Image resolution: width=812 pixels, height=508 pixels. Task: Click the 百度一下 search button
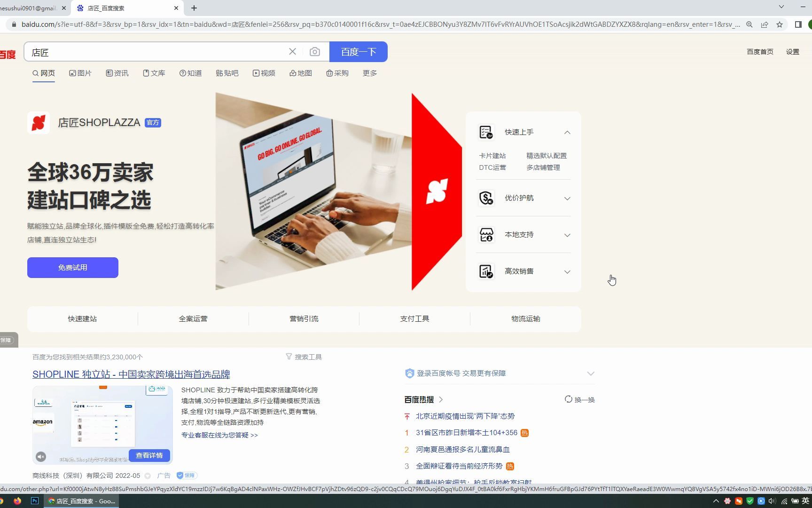[x=359, y=52]
